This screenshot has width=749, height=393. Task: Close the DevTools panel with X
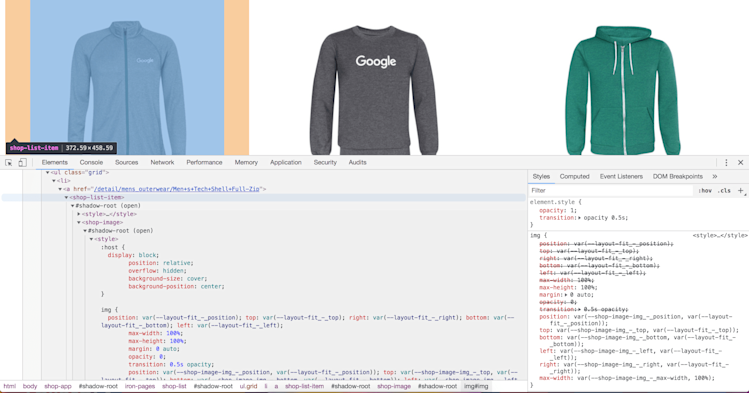740,163
